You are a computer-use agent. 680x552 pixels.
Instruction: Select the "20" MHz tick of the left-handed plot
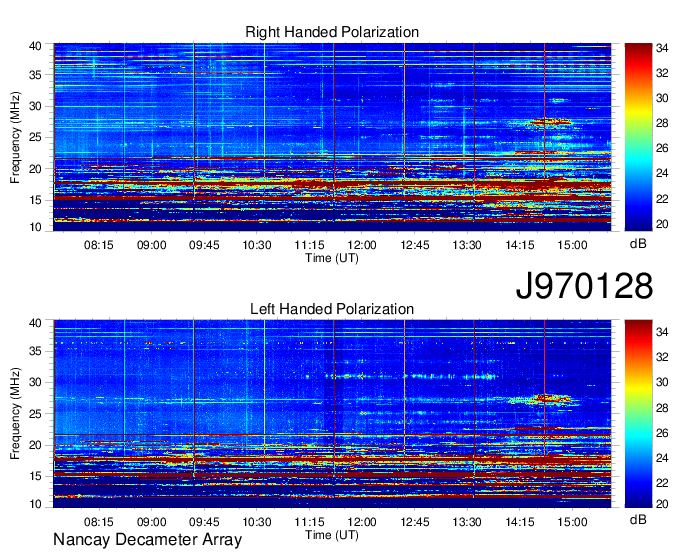tap(35, 445)
